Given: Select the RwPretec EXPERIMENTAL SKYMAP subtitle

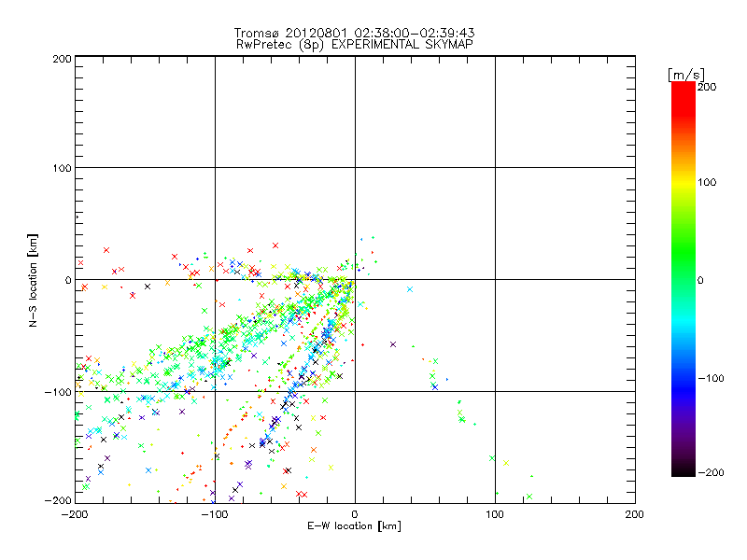Looking at the screenshot, I should click(354, 45).
